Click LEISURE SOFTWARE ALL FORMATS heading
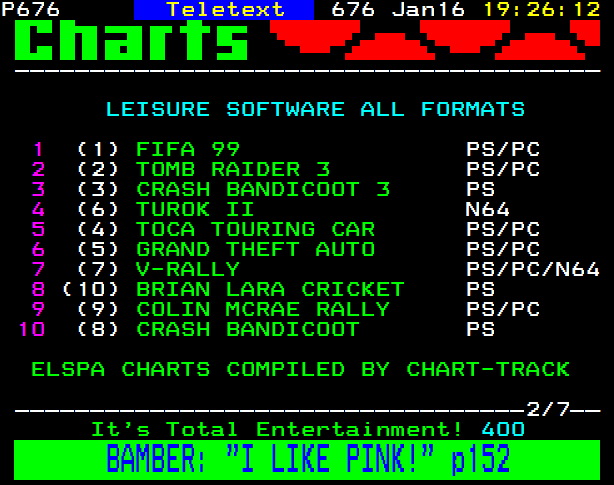The width and height of the screenshot is (614, 485). [x=316, y=109]
